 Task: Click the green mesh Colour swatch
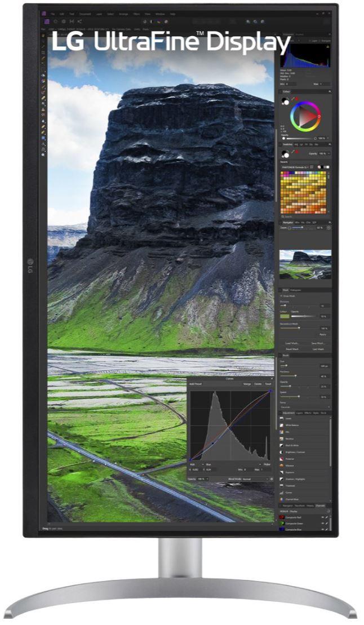[285, 316]
